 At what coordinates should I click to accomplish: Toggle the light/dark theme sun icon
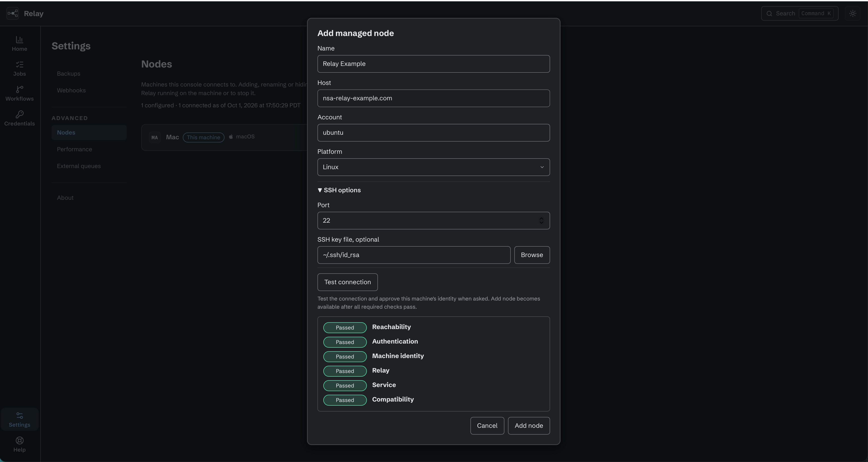pos(853,14)
